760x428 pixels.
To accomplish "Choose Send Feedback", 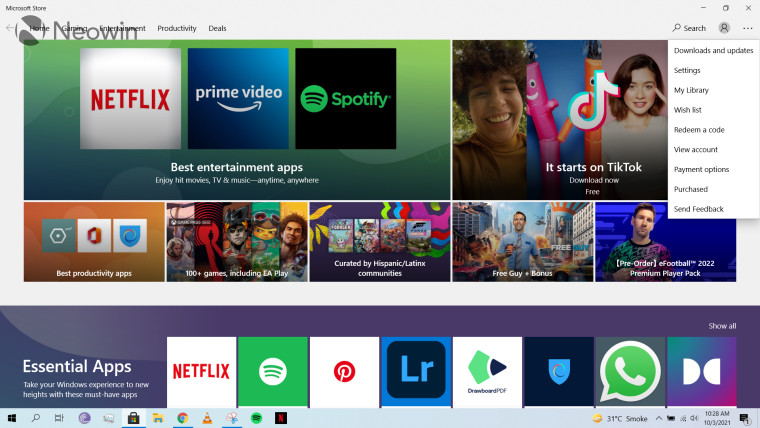I will pyautogui.click(x=713, y=209).
